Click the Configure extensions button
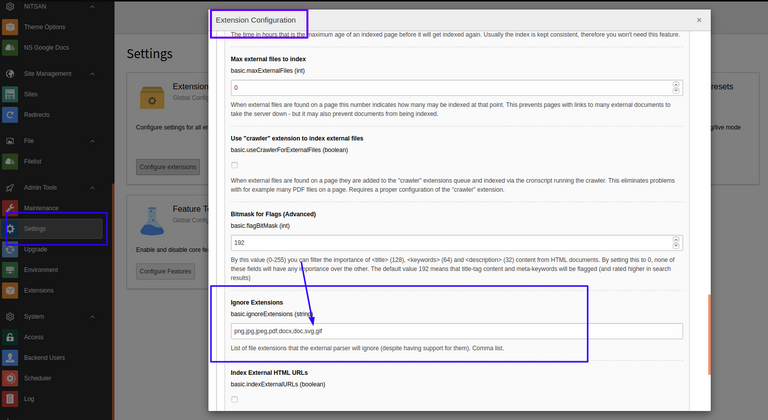The image size is (768, 420). click(167, 165)
